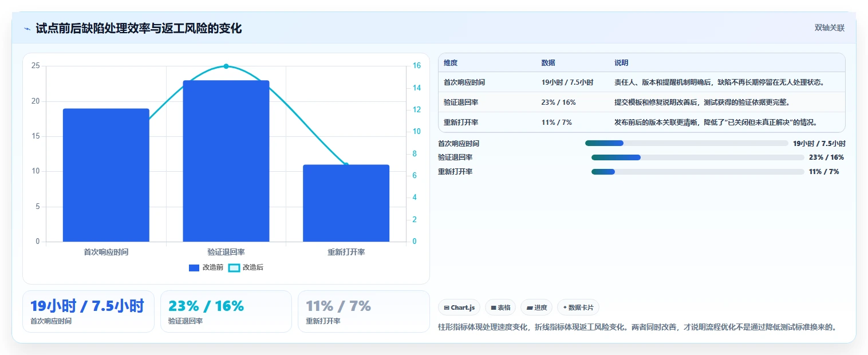
Task: Click the 验证退回率 bar in the chart
Action: (226, 161)
